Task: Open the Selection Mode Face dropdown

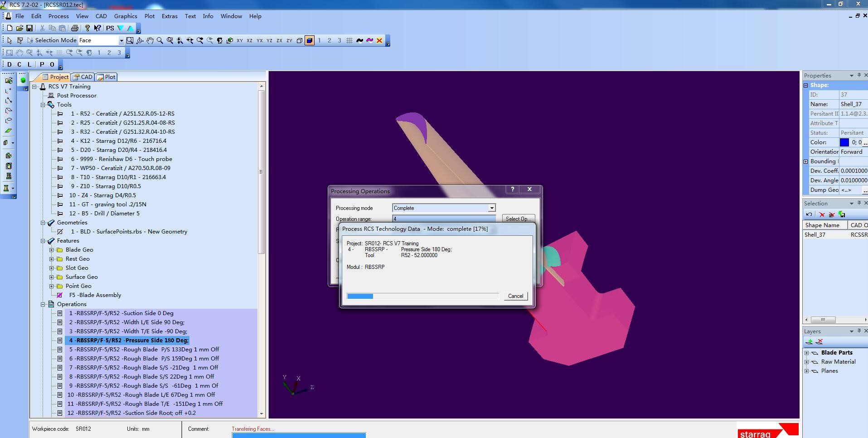Action: coord(121,40)
